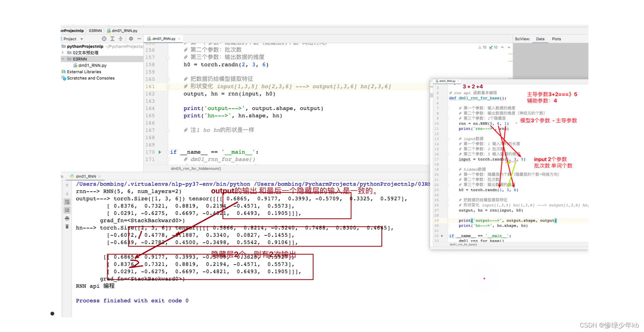Click Clear All trash icon in console
Viewport: 644px width, 332px height.
point(67,226)
